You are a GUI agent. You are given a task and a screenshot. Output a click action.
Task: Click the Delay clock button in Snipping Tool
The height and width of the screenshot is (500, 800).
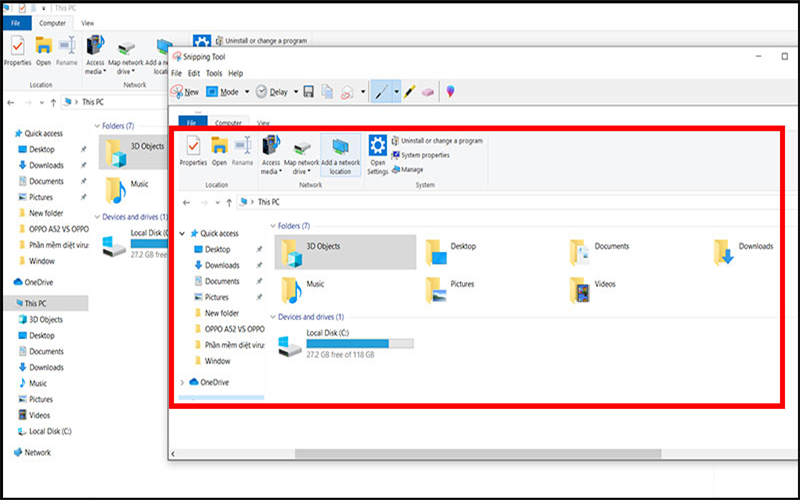271,92
